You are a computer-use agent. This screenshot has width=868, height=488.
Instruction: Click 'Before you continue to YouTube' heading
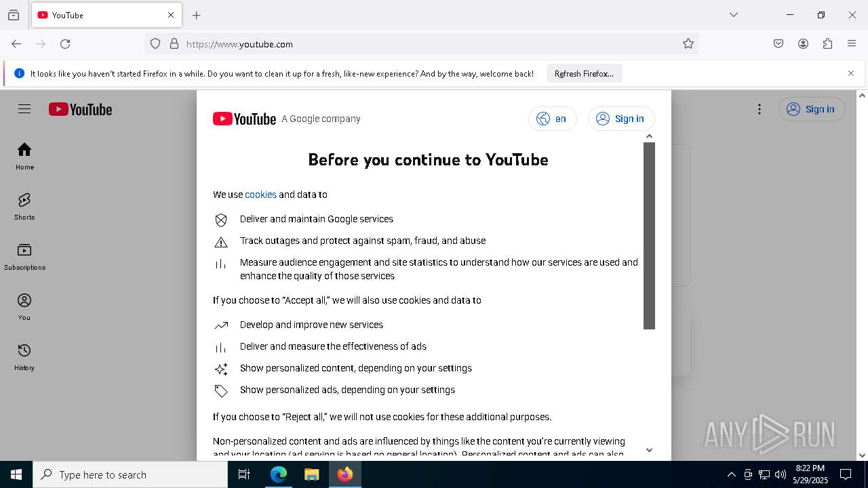[428, 159]
